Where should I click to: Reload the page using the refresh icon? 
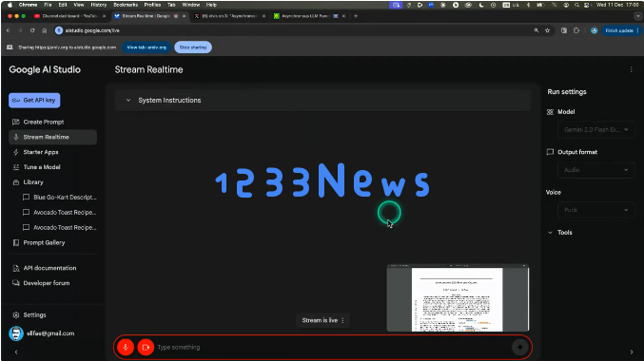point(32,30)
